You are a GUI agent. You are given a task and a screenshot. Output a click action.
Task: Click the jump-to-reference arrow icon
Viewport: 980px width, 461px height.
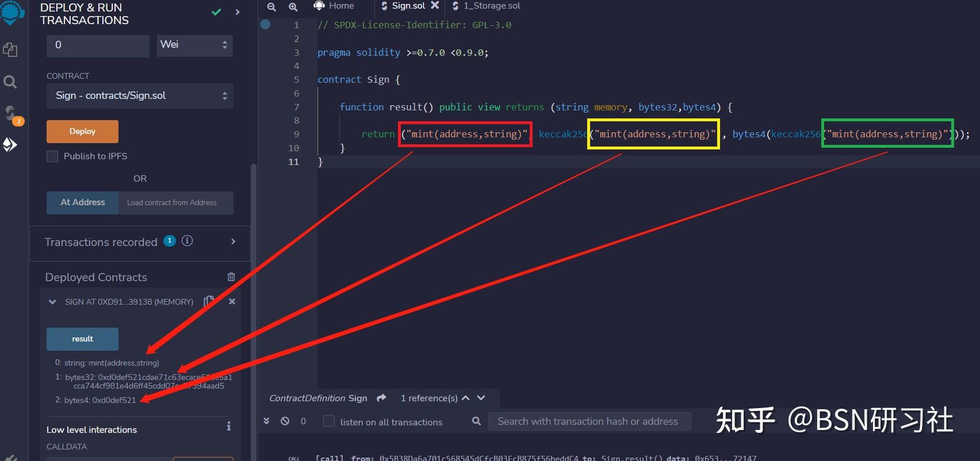tap(381, 398)
